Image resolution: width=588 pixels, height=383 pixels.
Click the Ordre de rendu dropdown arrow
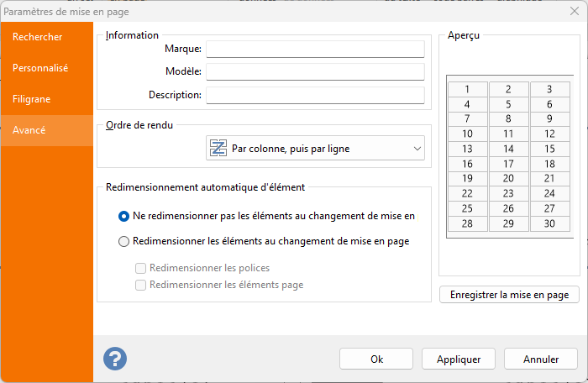pos(417,149)
